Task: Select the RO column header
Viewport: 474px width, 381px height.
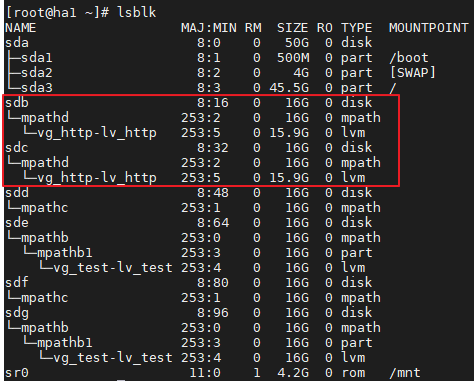Action: tap(325, 28)
